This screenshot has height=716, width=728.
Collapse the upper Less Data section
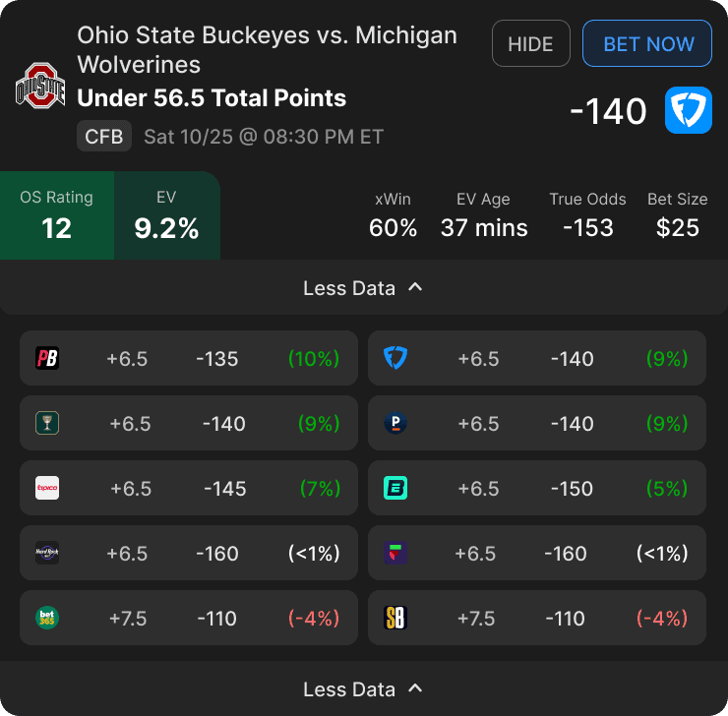click(364, 288)
